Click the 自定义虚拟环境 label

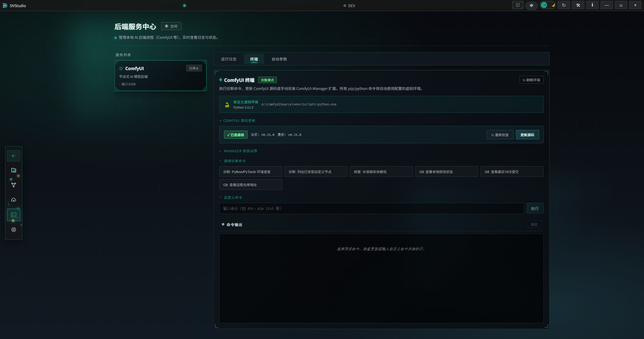pos(246,102)
